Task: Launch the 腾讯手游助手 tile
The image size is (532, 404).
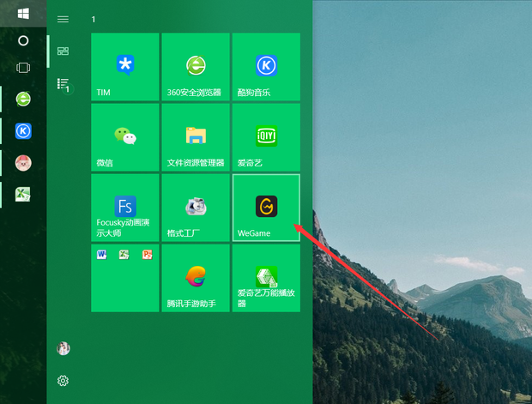Action: click(196, 278)
